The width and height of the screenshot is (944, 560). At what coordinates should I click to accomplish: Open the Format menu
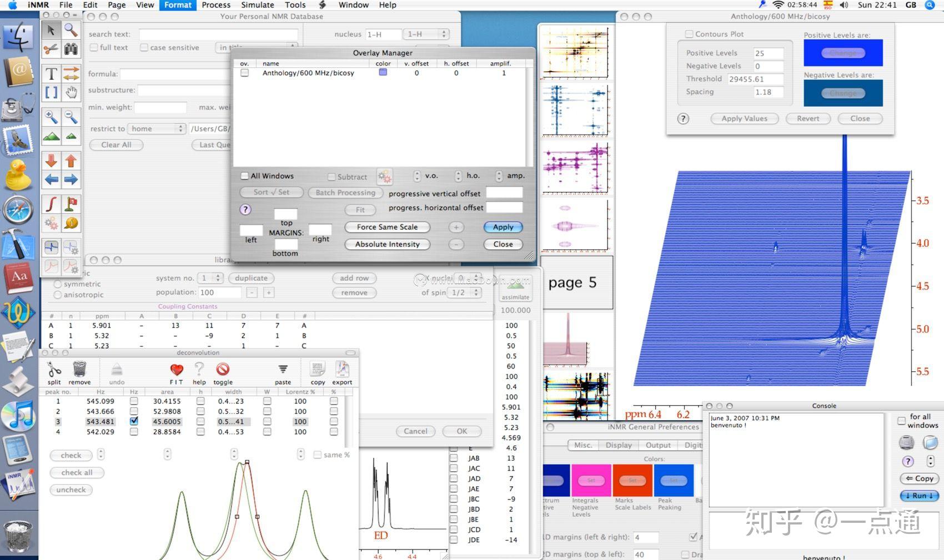point(177,5)
